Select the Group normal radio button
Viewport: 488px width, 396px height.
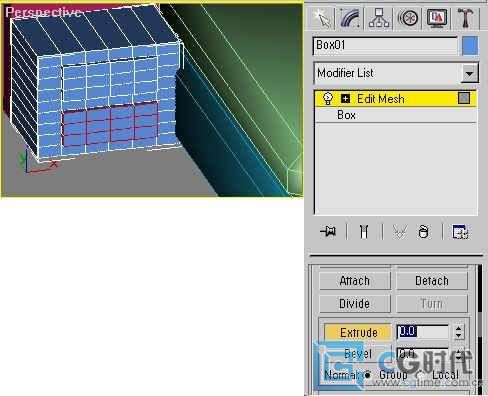click(x=367, y=375)
